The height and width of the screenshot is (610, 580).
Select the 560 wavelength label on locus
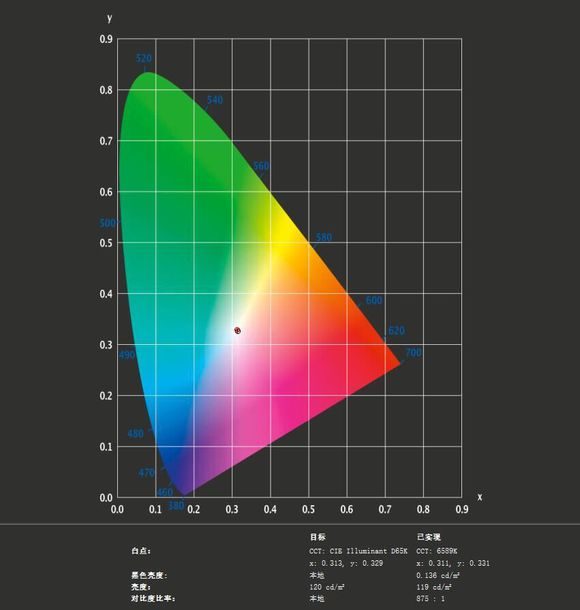261,166
